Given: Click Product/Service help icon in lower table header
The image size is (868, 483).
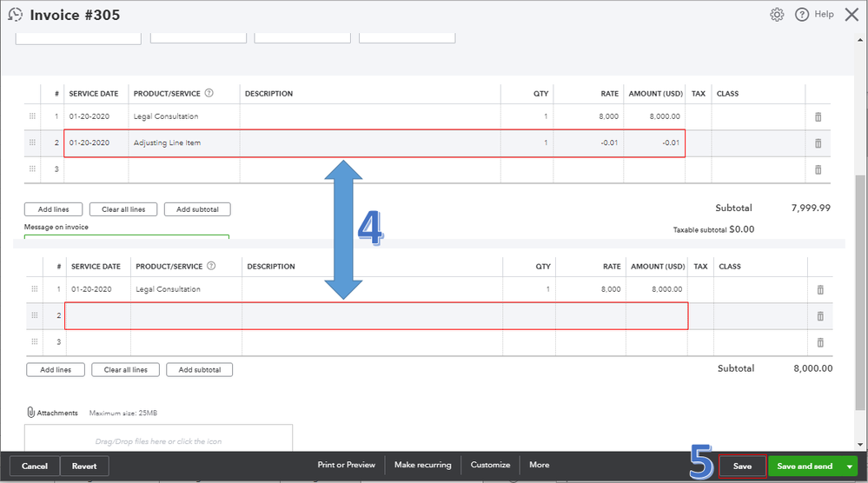Looking at the screenshot, I should pyautogui.click(x=211, y=266).
